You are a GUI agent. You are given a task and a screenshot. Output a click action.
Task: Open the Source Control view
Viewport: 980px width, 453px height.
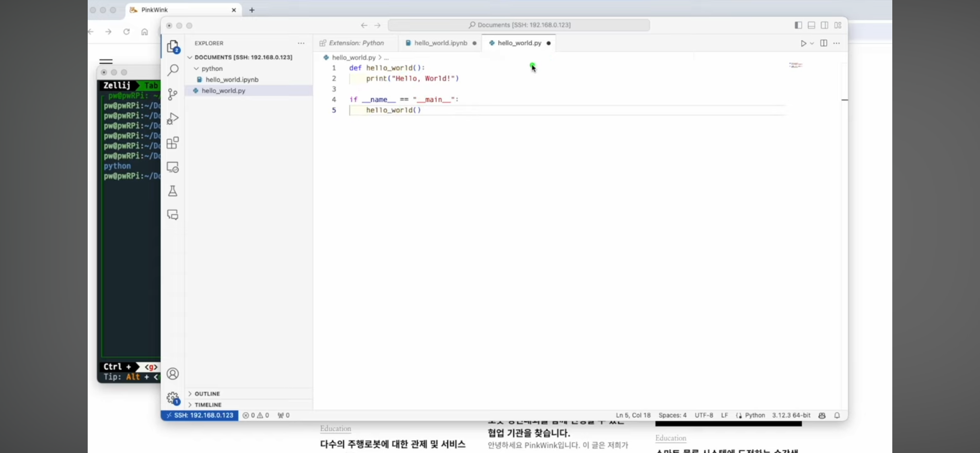(173, 94)
